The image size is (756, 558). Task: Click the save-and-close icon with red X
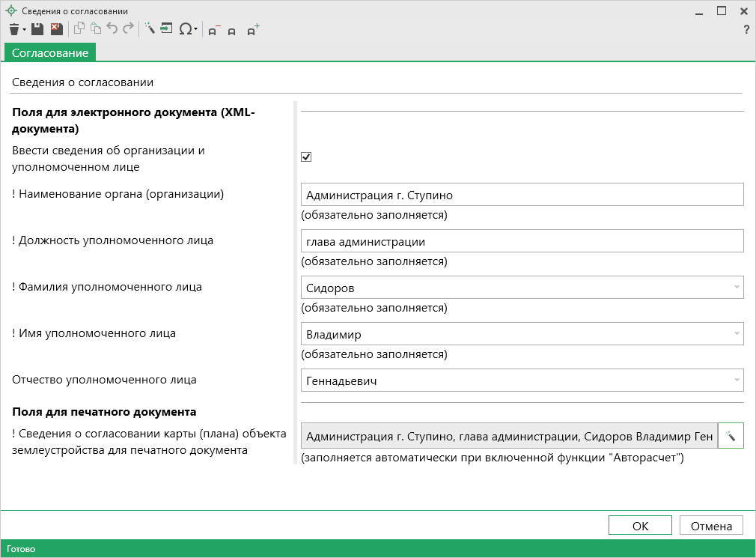pyautogui.click(x=56, y=29)
